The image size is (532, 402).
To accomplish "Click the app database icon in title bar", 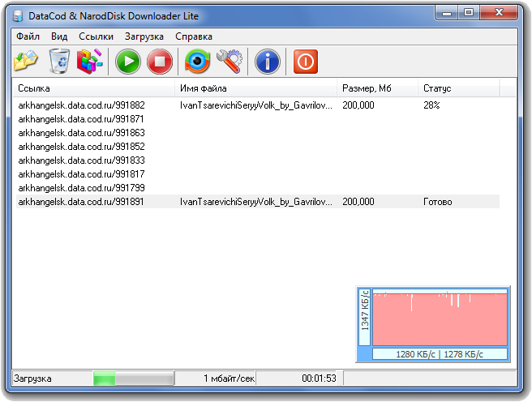I will click(x=18, y=16).
